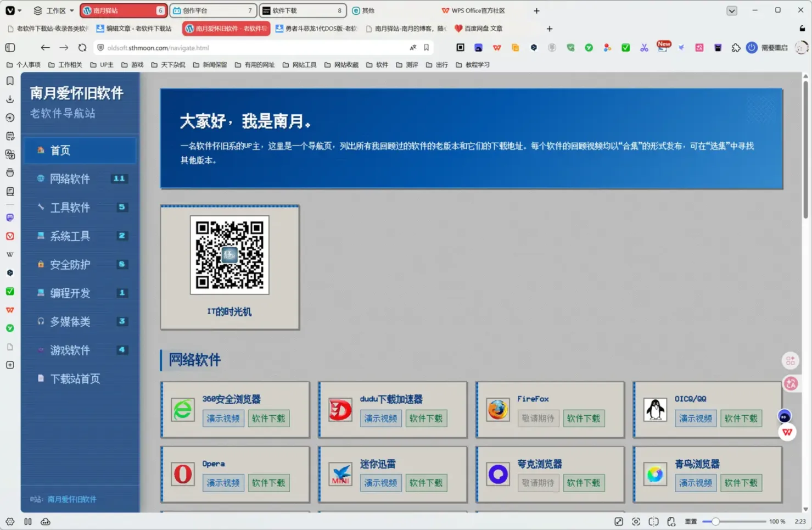Reload the current page

tap(82, 48)
